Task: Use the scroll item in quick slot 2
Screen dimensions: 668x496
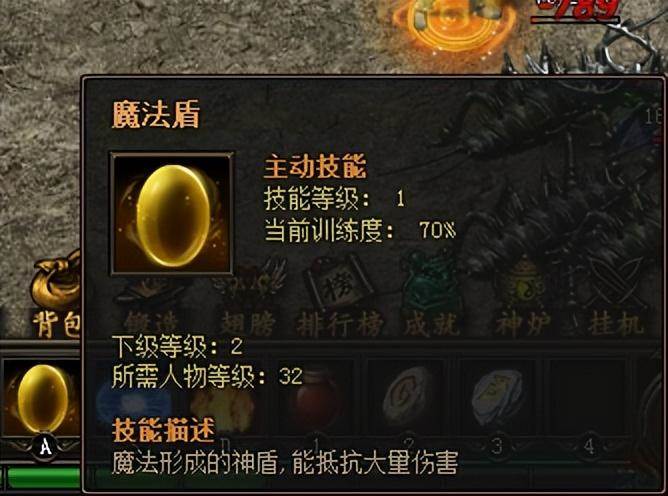Action: [x=409, y=396]
